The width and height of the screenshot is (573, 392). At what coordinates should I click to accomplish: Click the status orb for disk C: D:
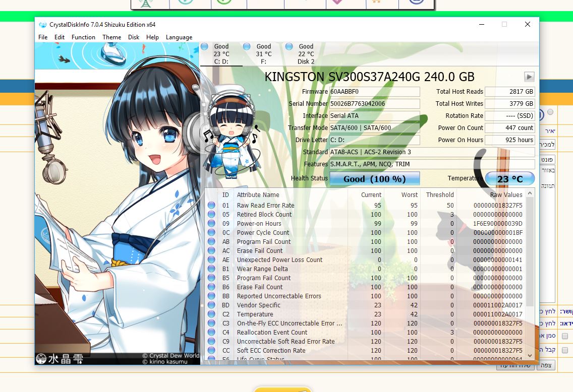click(204, 47)
